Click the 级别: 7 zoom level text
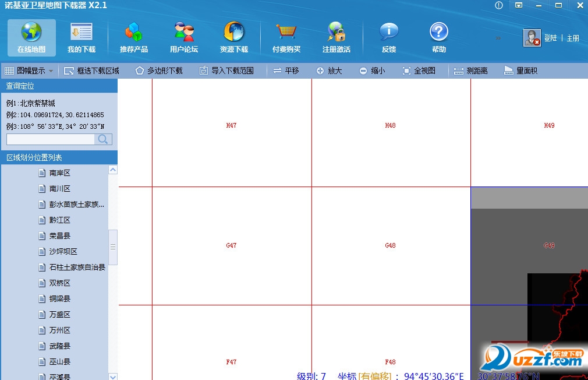 (x=311, y=376)
